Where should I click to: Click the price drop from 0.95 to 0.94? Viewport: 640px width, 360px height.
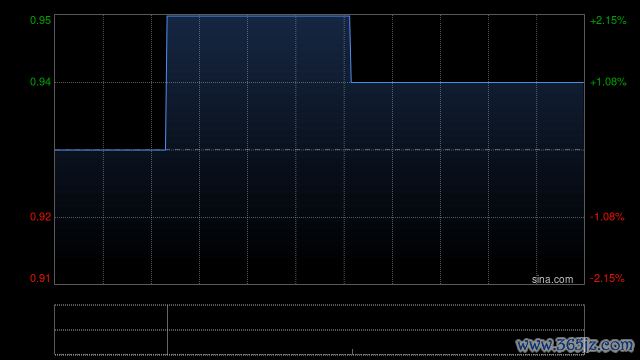point(350,49)
